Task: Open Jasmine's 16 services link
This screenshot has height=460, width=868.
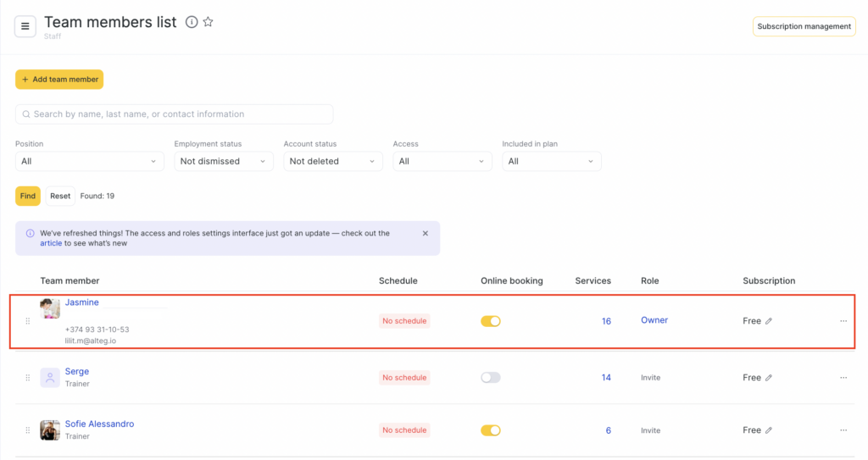Action: (606, 321)
